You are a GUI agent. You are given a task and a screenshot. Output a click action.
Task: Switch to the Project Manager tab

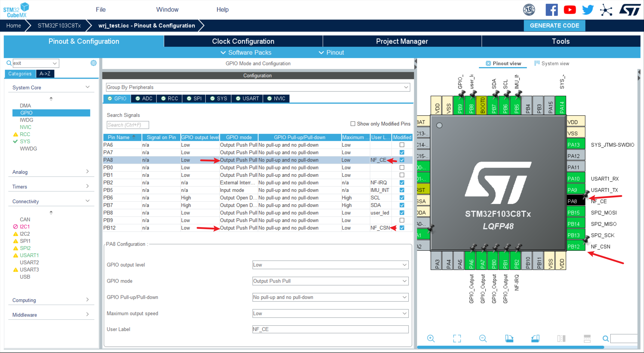pyautogui.click(x=402, y=41)
